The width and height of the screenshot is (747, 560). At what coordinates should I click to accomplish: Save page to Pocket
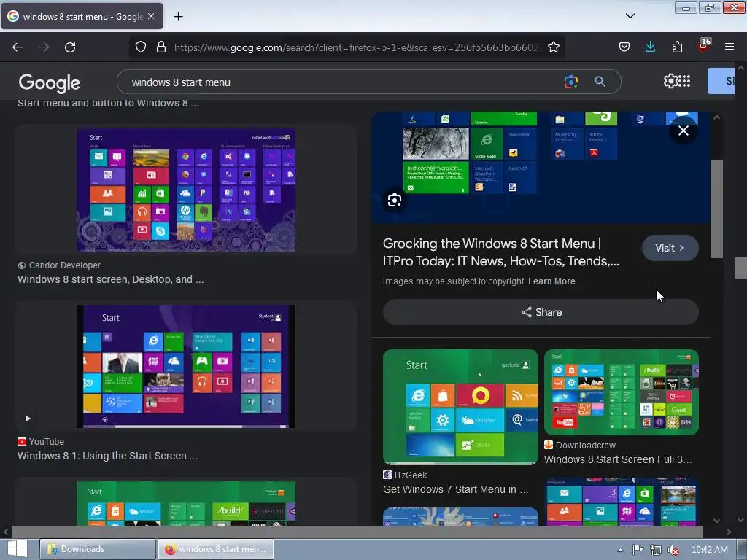[624, 47]
